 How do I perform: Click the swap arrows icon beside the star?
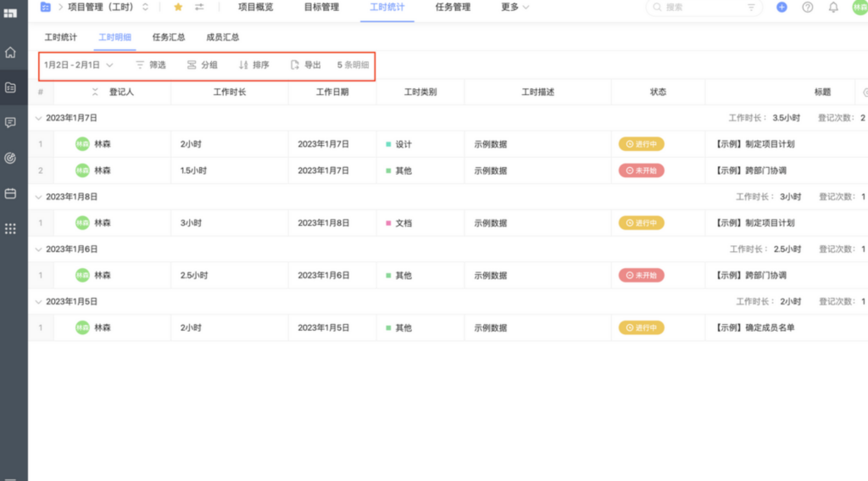[199, 7]
